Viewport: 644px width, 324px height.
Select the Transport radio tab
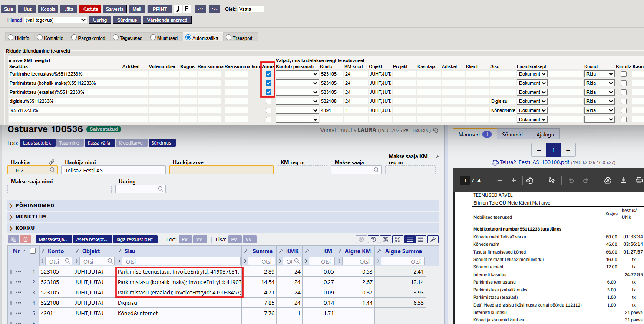(229, 38)
